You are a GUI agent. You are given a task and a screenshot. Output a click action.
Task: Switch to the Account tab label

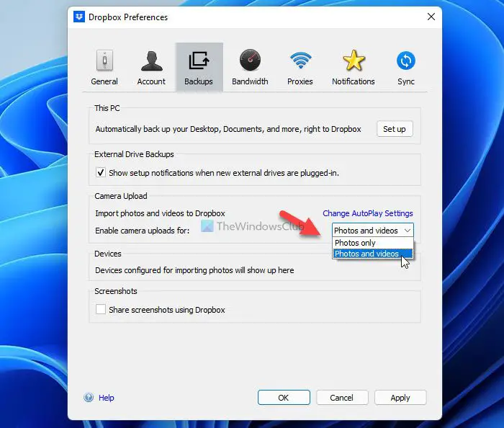tap(151, 81)
